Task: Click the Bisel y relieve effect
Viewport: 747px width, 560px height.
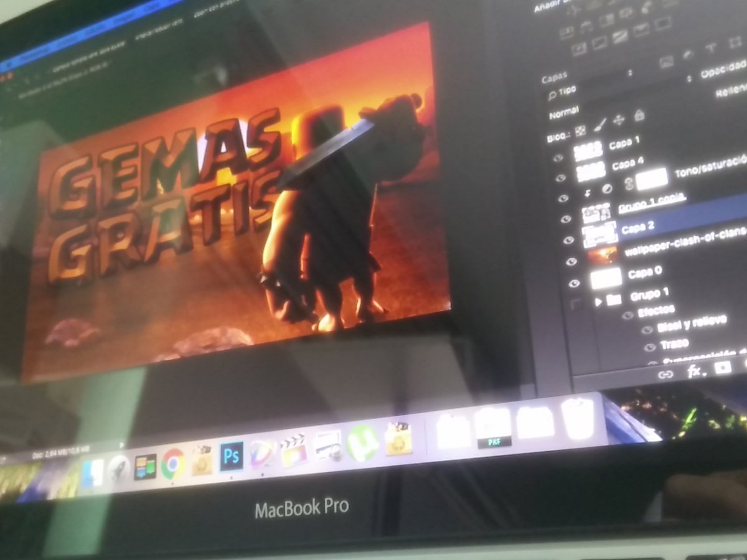Action: pyautogui.click(x=693, y=324)
